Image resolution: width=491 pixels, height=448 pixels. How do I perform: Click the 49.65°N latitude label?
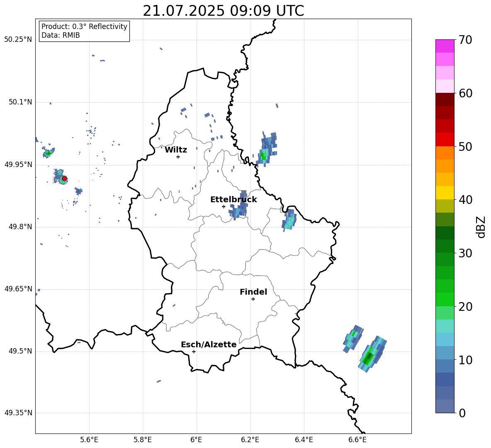pos(18,288)
